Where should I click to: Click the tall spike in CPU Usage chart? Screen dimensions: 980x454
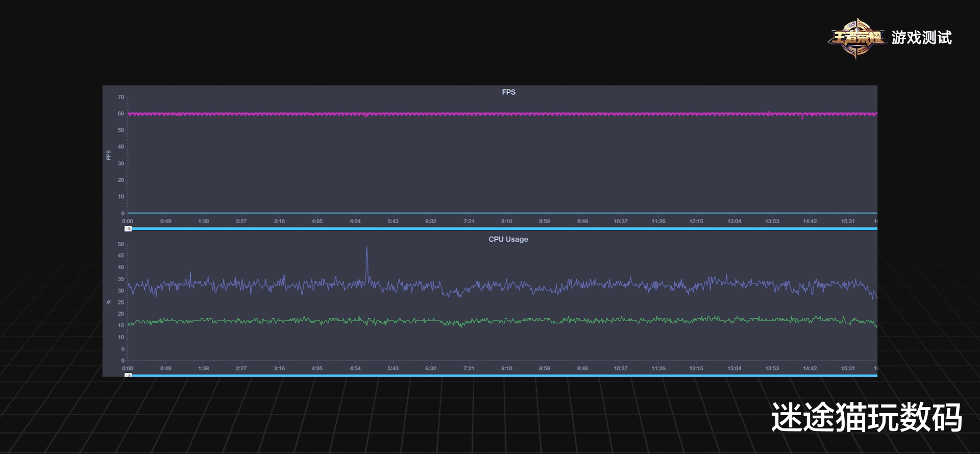click(x=366, y=250)
